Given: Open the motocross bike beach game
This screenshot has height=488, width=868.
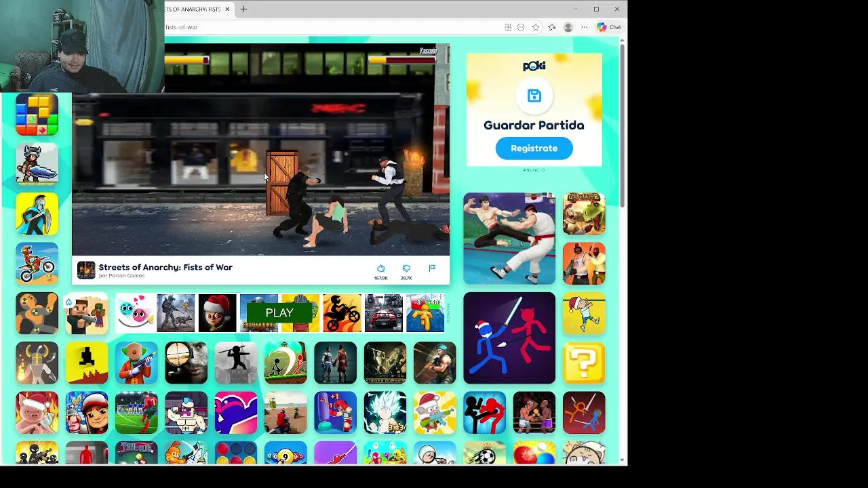Looking at the screenshot, I should pos(37,263).
